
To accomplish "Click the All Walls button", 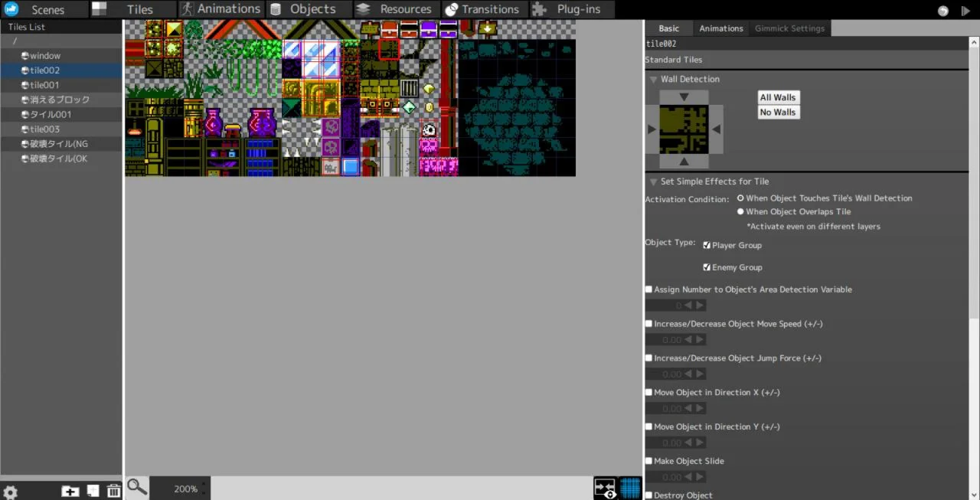I will [778, 98].
